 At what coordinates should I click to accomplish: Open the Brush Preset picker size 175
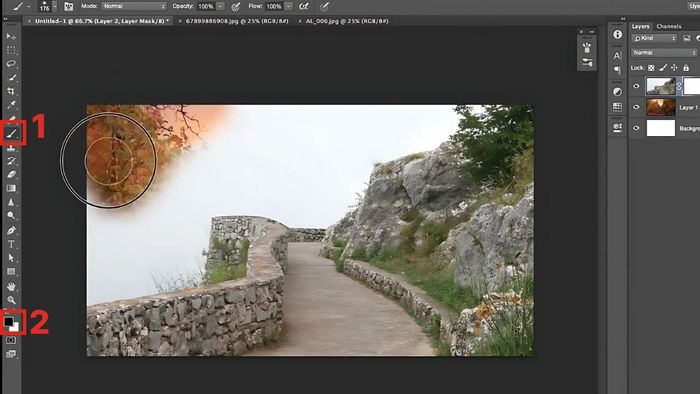tap(47, 6)
